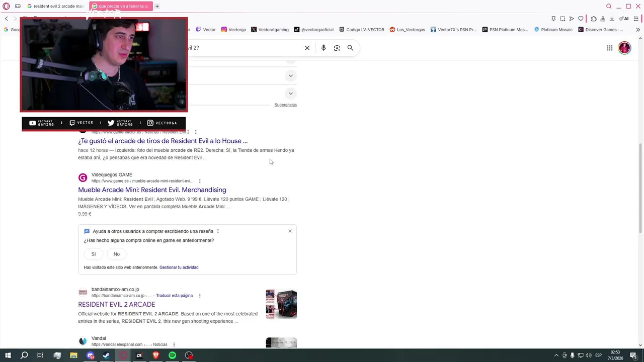Image resolution: width=644 pixels, height=362 pixels.
Task: Open the Vectoratgaming X bookmark
Action: point(270,30)
